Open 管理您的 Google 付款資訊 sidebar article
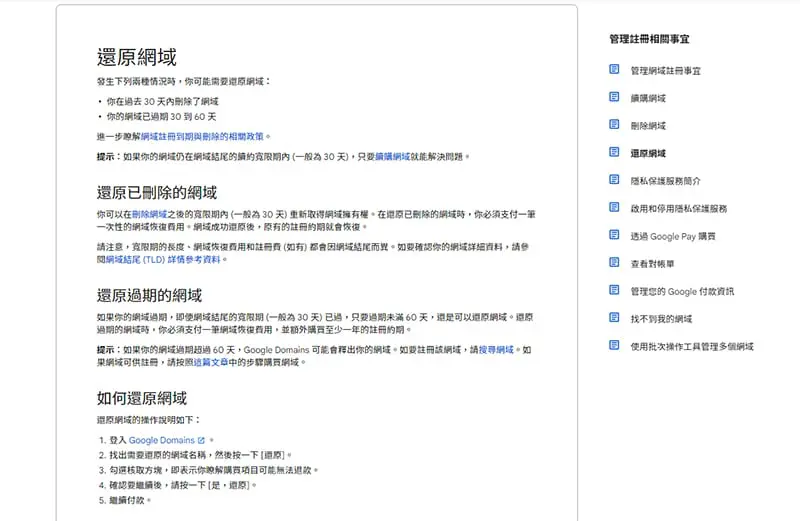Viewport: 800px width, 521px height. pos(682,291)
